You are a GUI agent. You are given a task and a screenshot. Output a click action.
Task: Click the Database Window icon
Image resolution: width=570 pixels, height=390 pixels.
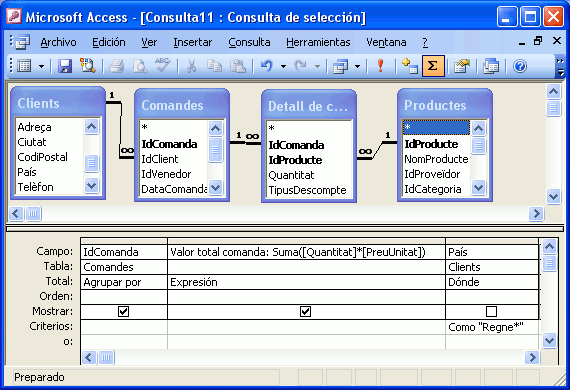tap(491, 67)
